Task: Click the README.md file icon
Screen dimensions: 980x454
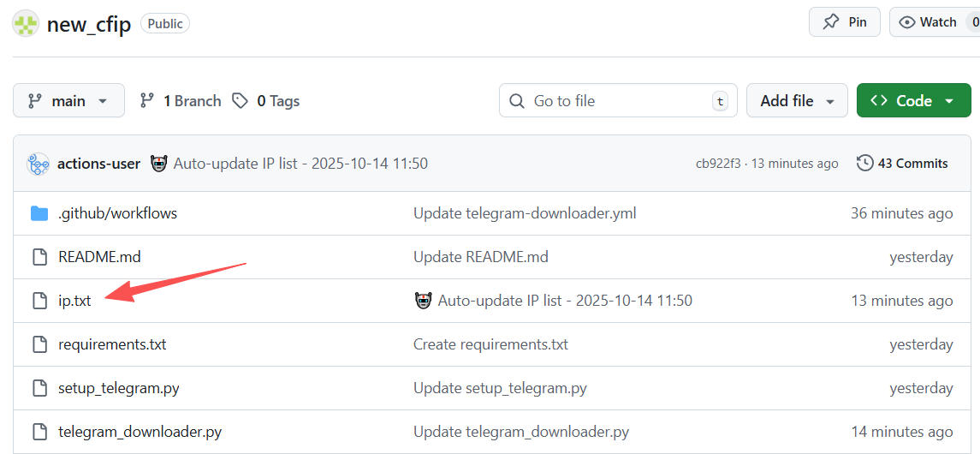Action: tap(39, 257)
